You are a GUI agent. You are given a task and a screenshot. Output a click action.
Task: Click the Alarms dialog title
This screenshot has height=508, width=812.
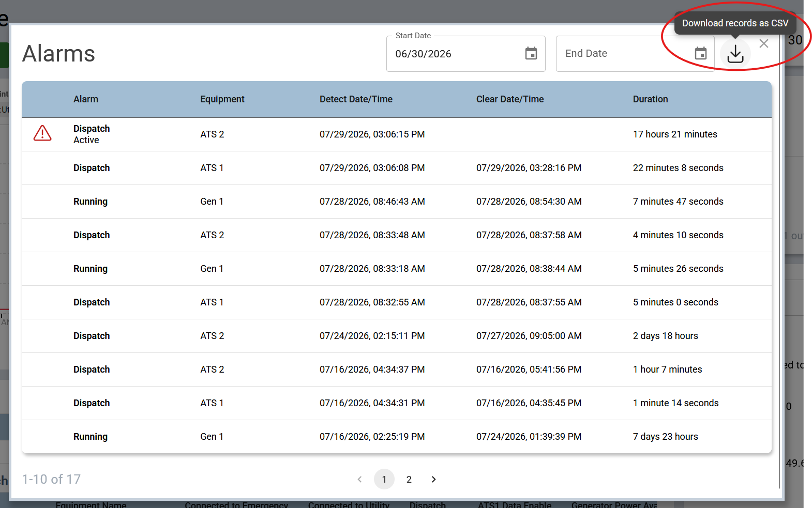[58, 54]
